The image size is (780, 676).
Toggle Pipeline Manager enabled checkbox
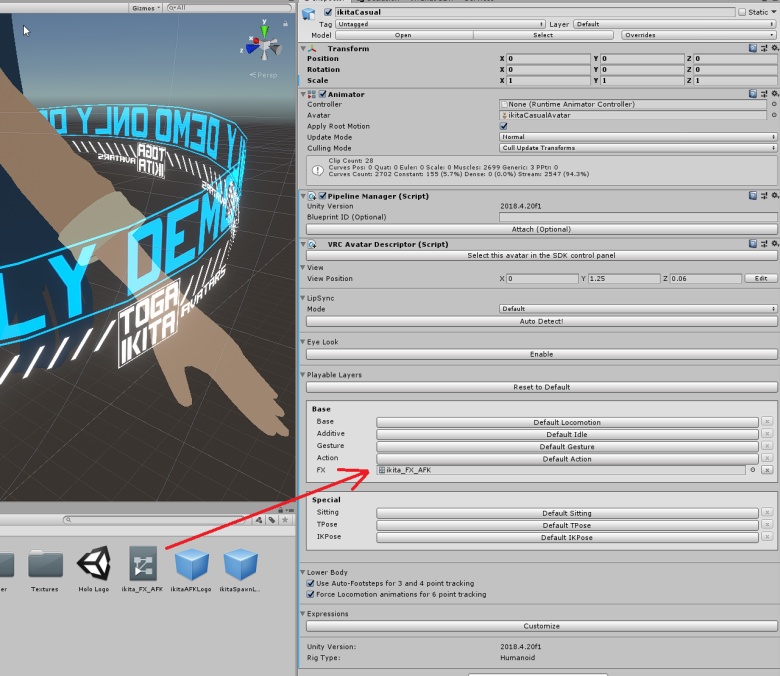[322, 196]
